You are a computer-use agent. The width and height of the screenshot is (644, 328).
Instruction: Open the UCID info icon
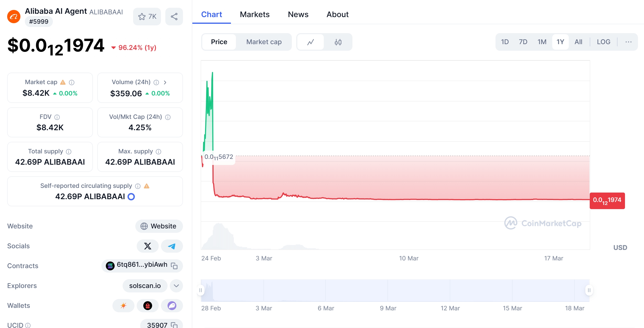tap(28, 325)
